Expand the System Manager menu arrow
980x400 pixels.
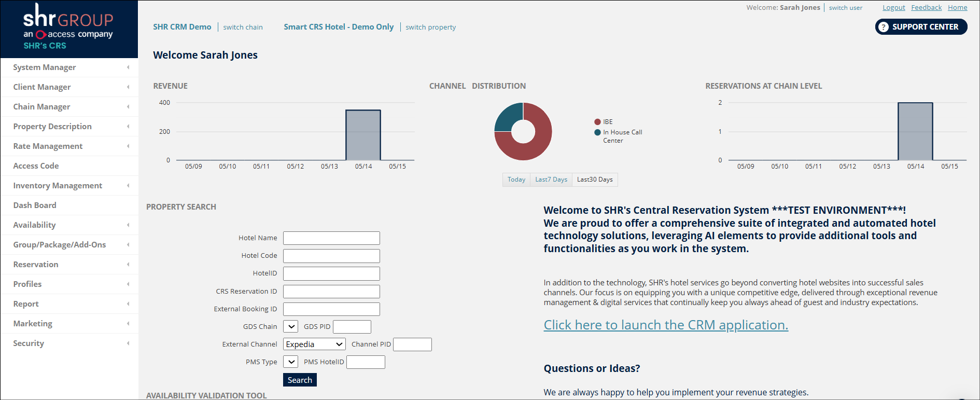128,67
